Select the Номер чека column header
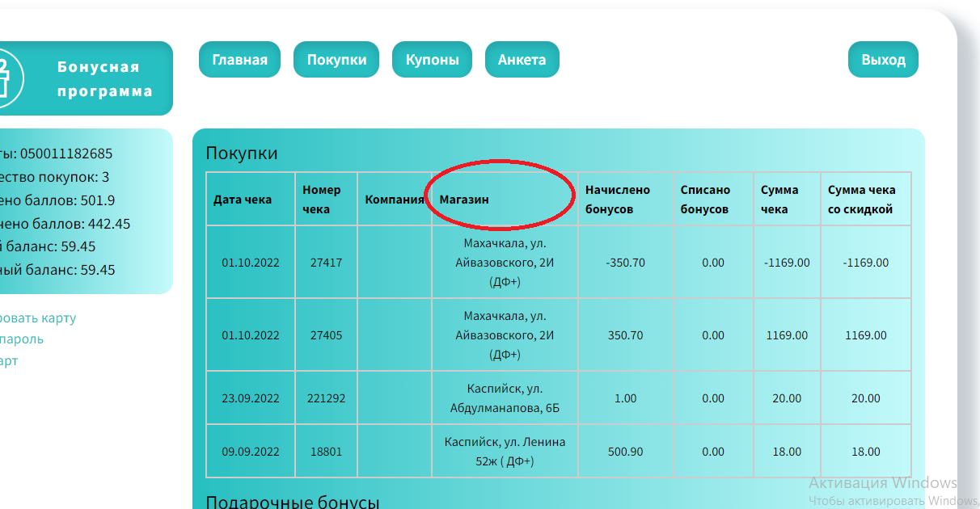This screenshot has height=509, width=980. coord(322,200)
